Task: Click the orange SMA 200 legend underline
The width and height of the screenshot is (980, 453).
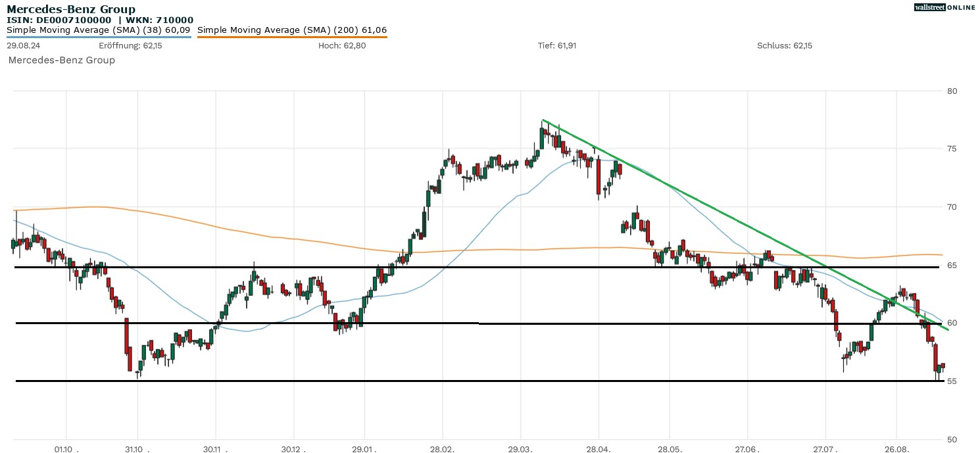Action: 292,37
